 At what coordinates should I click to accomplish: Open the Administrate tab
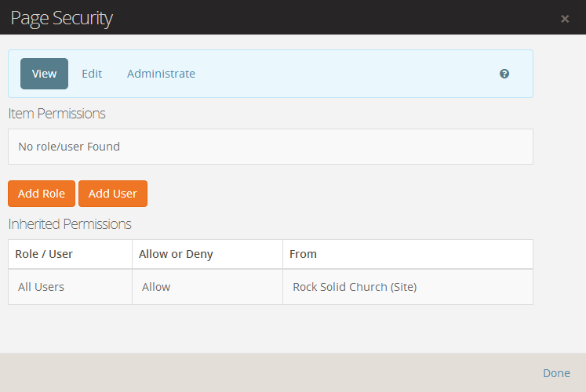click(161, 74)
